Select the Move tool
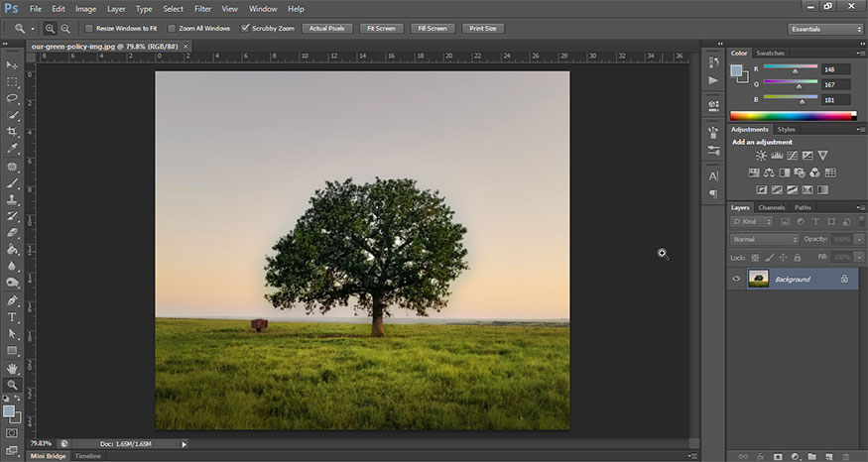Viewport: 868px width, 462px height. [x=13, y=64]
